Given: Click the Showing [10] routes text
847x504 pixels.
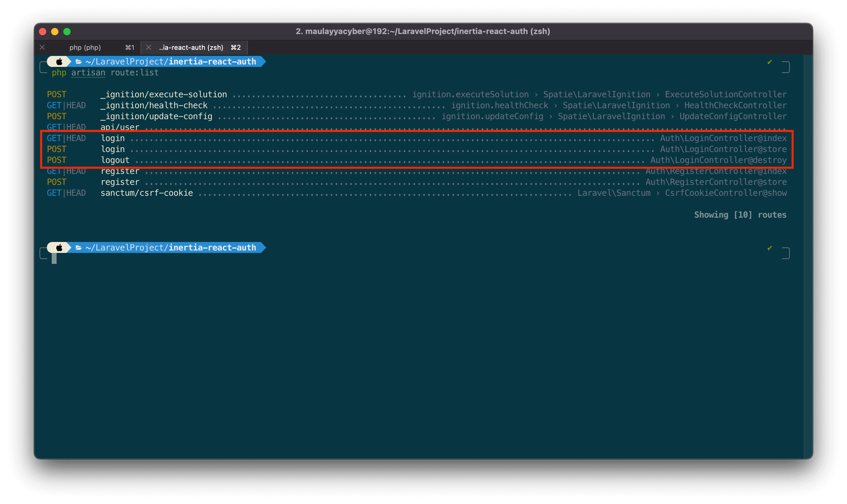Looking at the screenshot, I should 740,215.
